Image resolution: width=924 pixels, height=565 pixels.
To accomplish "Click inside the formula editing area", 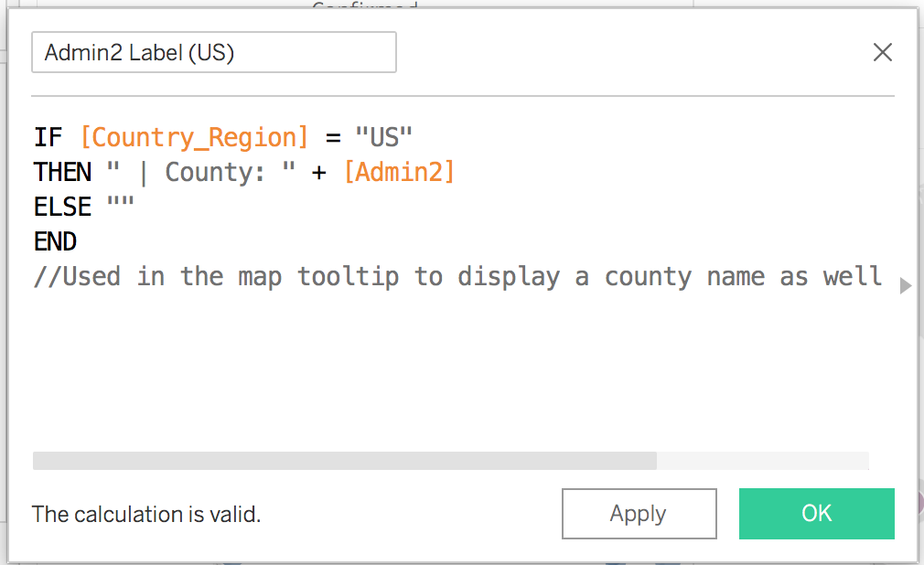I will pos(457,366).
